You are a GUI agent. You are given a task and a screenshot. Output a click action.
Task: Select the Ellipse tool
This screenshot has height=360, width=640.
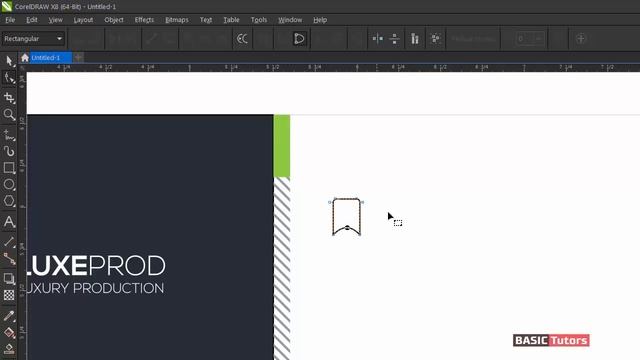[9, 184]
